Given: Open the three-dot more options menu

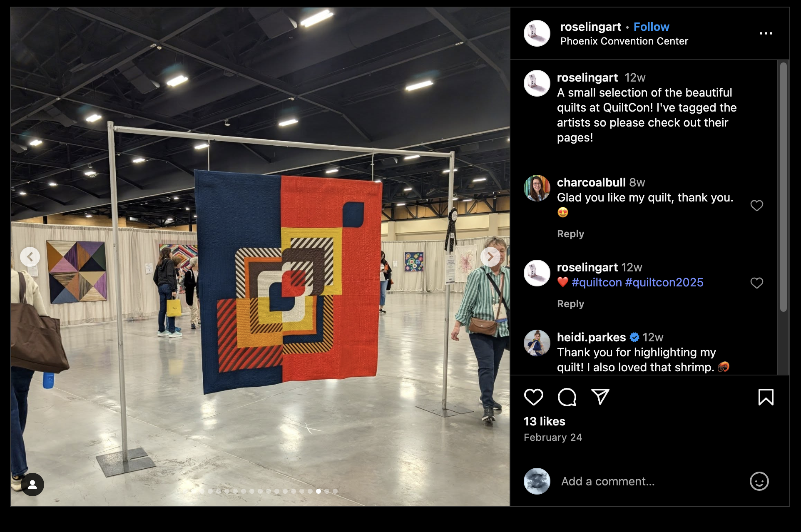Looking at the screenshot, I should coord(766,33).
